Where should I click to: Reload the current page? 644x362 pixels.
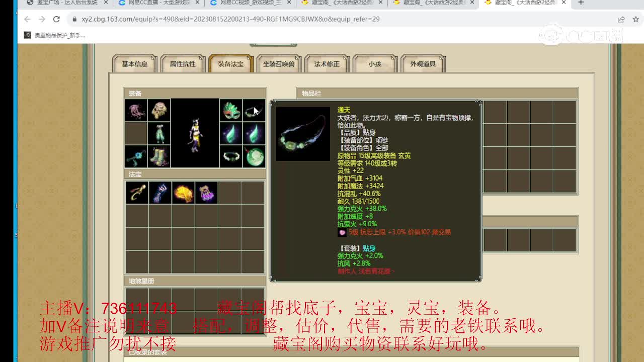click(56, 19)
